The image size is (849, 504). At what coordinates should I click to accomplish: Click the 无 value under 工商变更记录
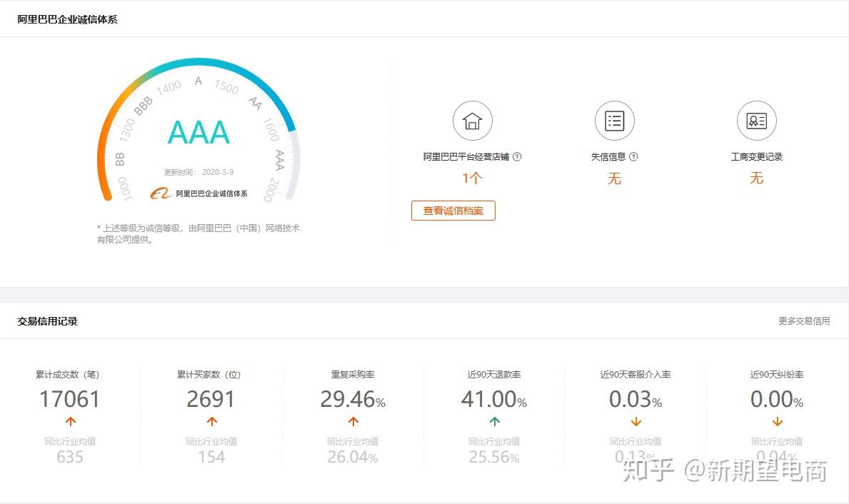tap(756, 178)
